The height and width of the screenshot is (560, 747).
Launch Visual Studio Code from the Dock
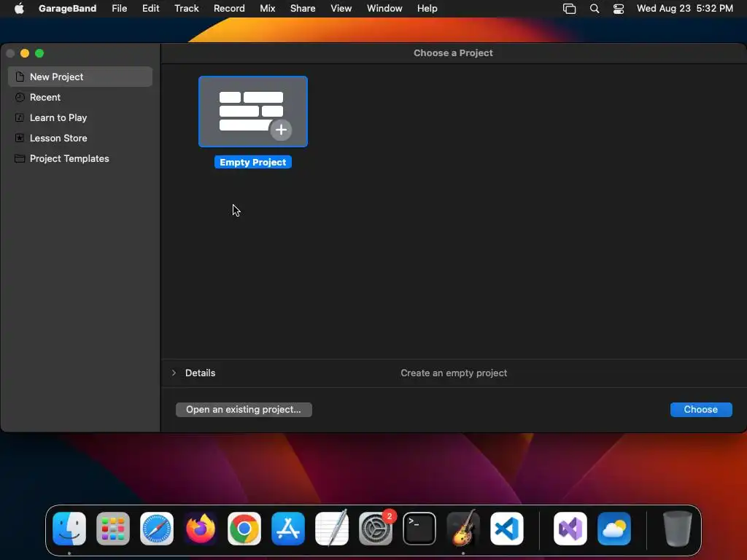point(507,529)
